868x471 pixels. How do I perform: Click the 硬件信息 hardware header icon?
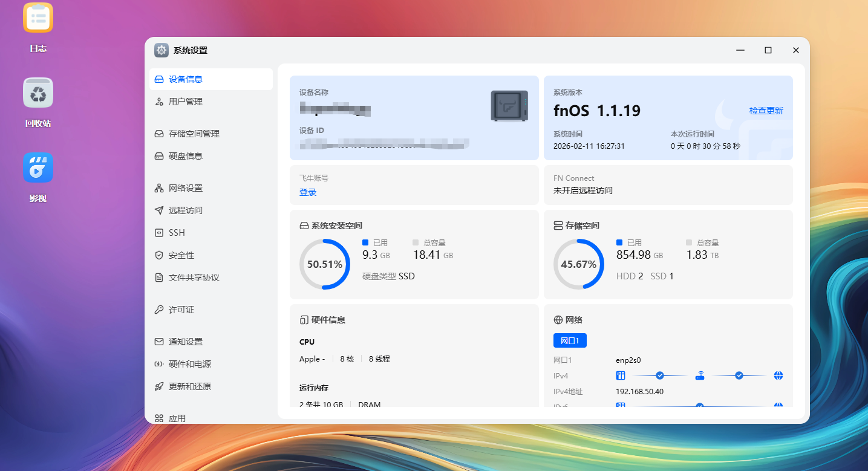tap(304, 320)
